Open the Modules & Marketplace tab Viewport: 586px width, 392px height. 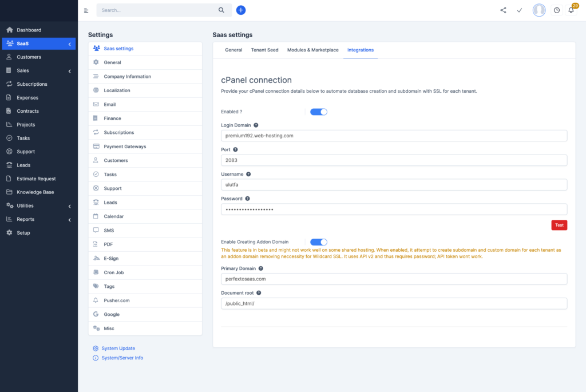(312, 50)
